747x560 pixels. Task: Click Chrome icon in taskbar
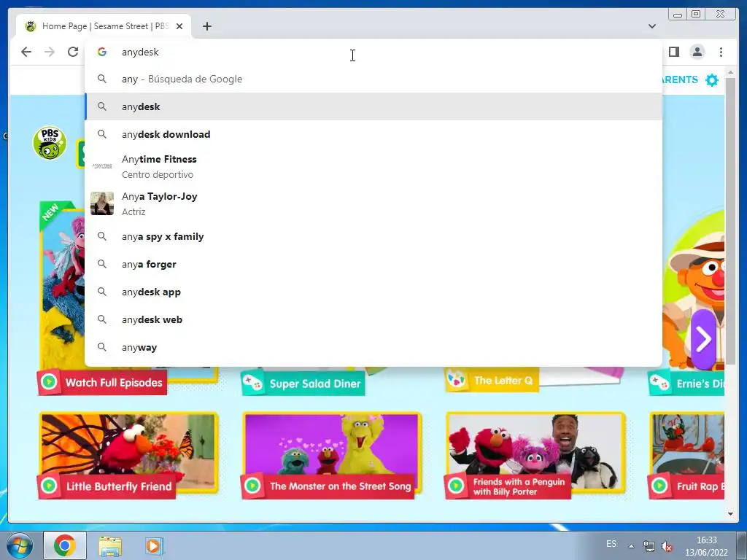tap(65, 545)
